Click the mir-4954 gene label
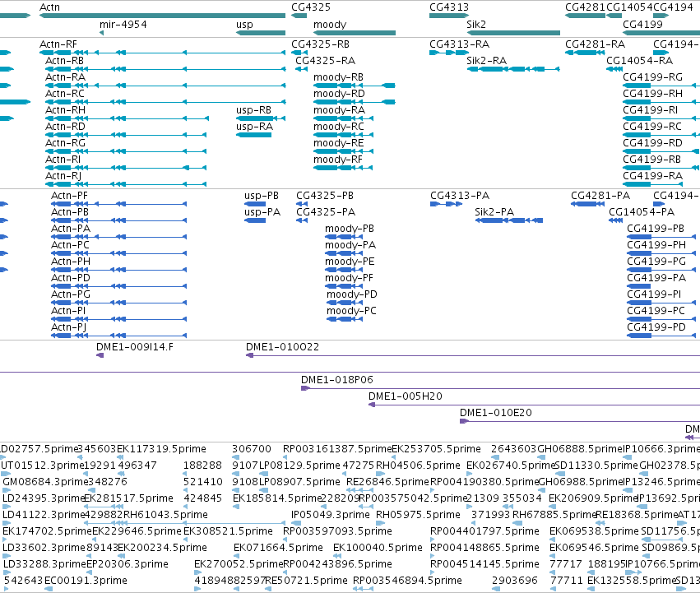 click(x=123, y=24)
